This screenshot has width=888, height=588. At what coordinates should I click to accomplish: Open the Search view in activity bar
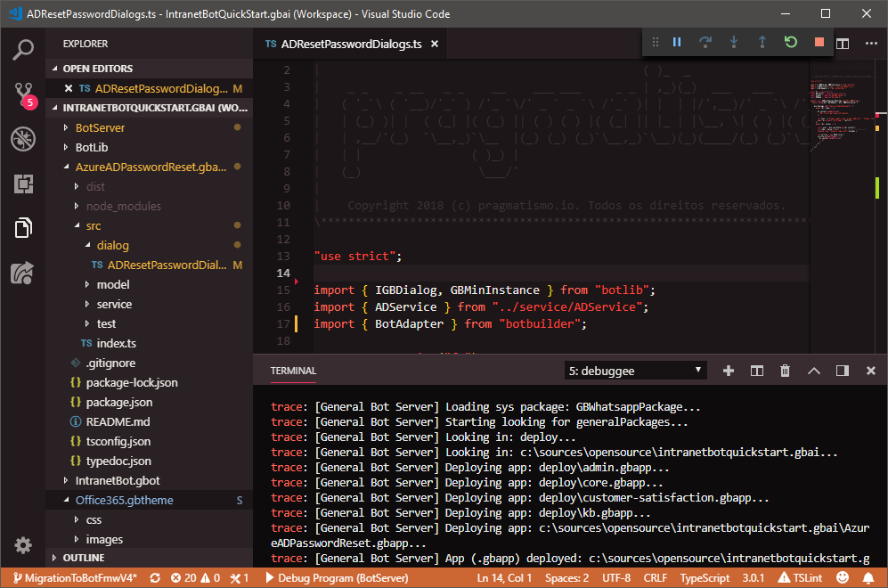pyautogui.click(x=22, y=49)
